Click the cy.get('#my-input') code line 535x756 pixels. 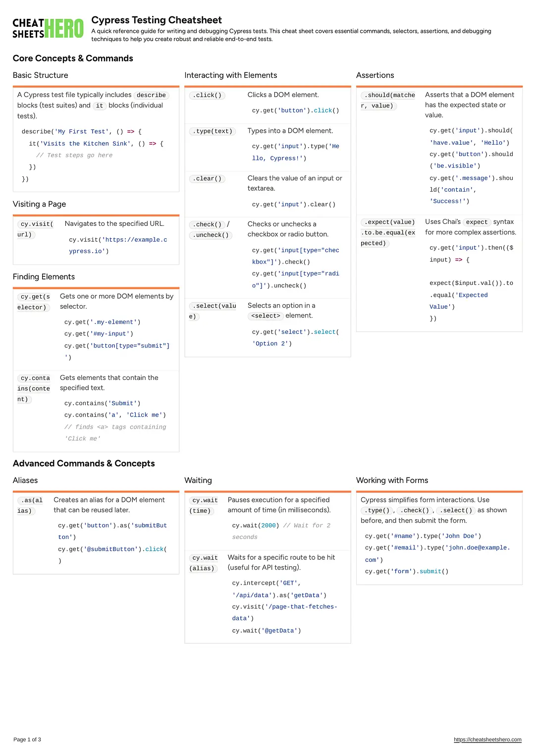tap(99, 334)
